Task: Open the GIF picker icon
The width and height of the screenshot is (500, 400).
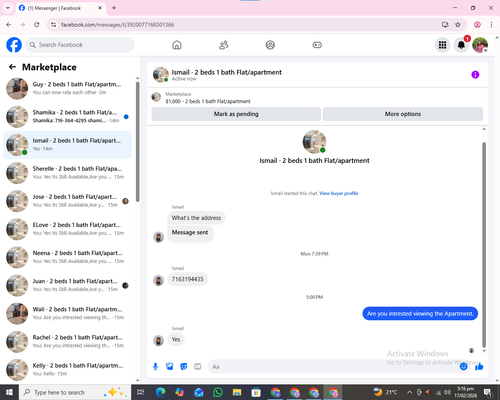Action: point(198,367)
